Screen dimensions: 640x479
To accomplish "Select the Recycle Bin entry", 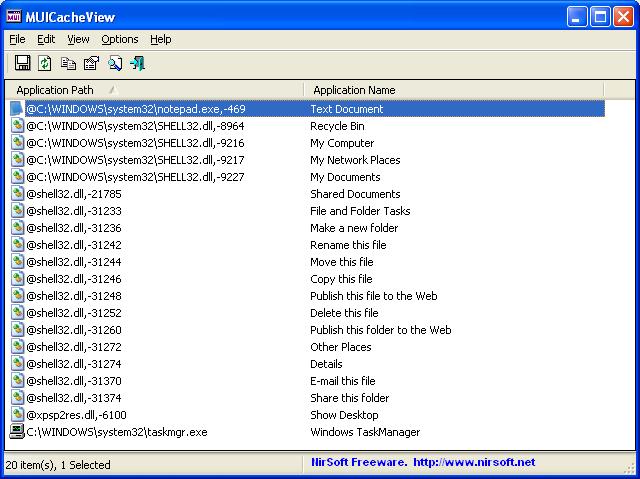I will [x=337, y=126].
